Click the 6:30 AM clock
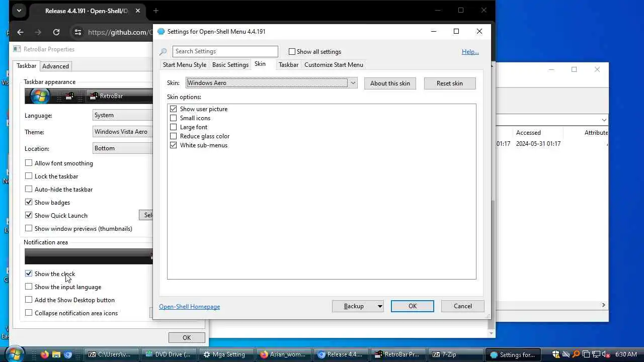Viewport: 644px width, 362px height. pyautogui.click(x=626, y=354)
